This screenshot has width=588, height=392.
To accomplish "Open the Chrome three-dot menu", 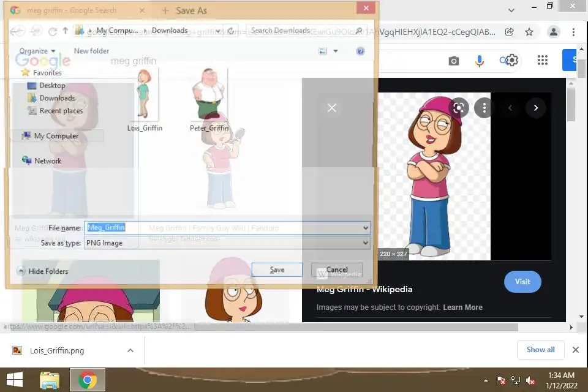I will [x=573, y=32].
